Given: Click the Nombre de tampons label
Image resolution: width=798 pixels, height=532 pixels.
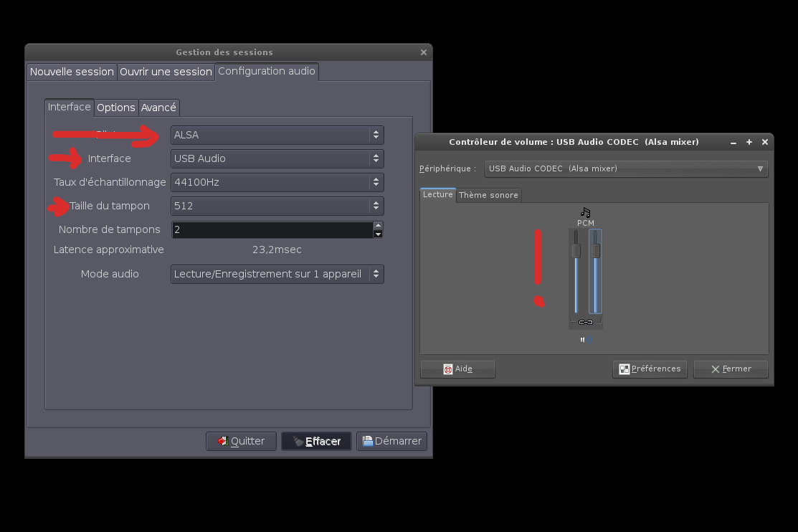Looking at the screenshot, I should (x=110, y=229).
